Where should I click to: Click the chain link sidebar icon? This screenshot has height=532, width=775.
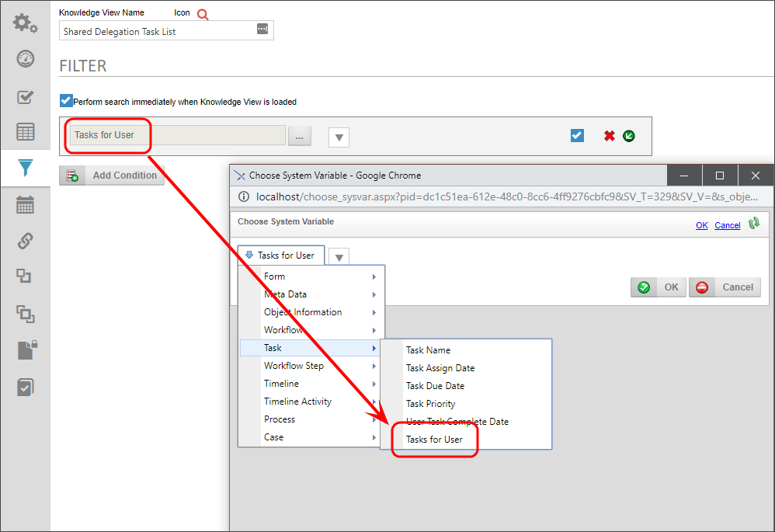pos(25,242)
